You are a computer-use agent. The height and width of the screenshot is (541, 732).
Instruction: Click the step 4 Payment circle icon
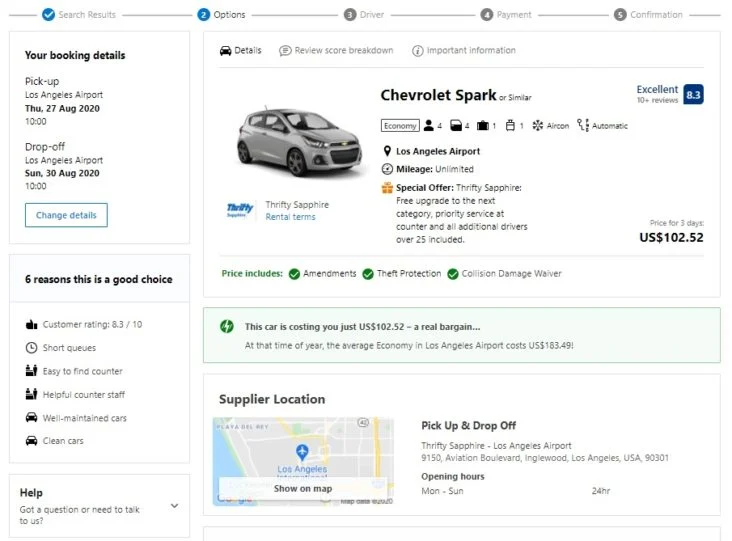[486, 14]
